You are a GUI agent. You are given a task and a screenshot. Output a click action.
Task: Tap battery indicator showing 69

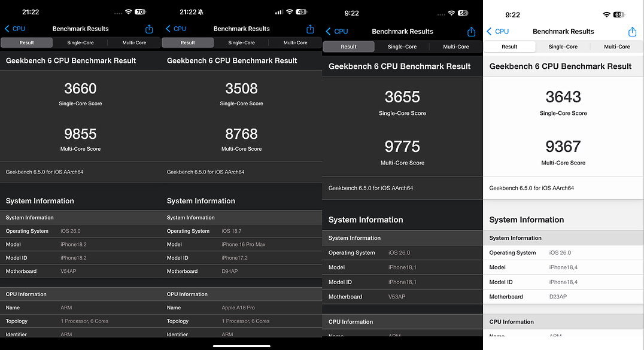click(x=619, y=15)
